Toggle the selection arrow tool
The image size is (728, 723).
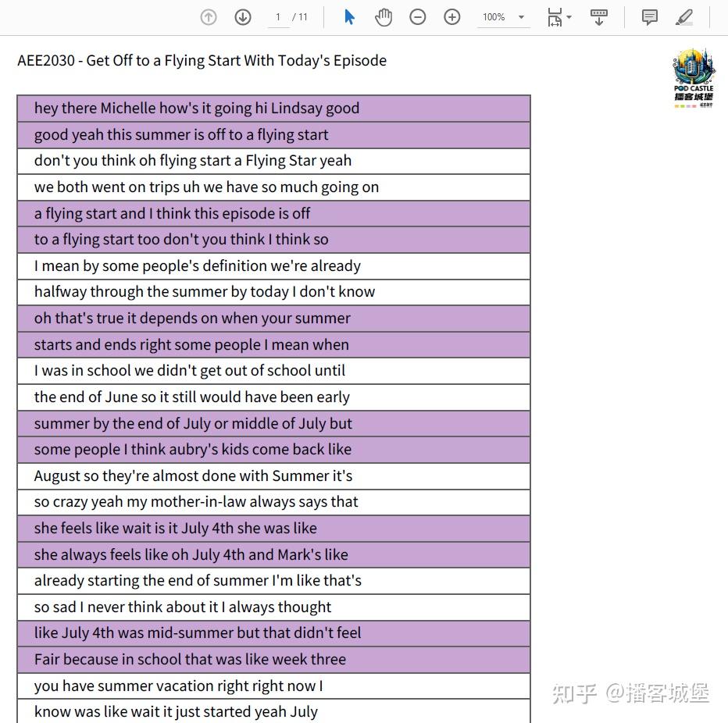pyautogui.click(x=349, y=16)
